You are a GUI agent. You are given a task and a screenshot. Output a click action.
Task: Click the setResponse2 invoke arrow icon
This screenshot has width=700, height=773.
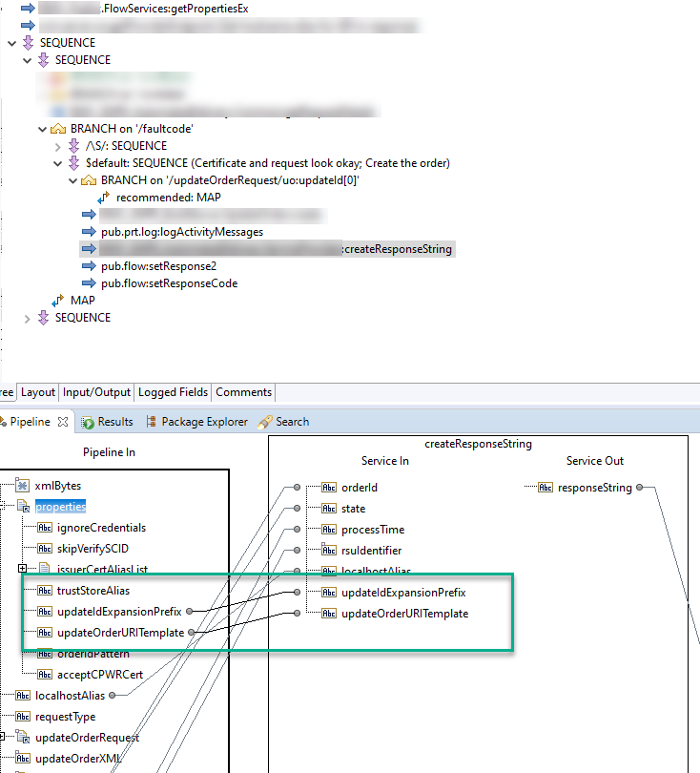[89, 266]
